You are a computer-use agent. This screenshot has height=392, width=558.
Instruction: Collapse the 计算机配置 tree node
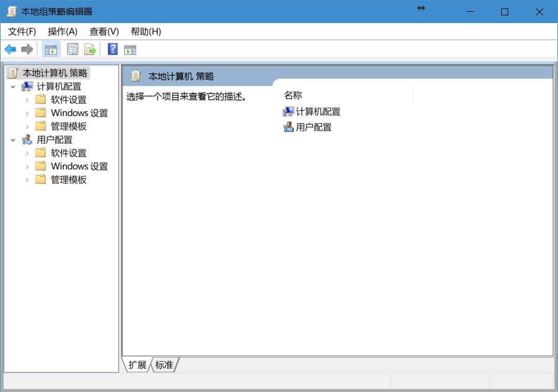pyautogui.click(x=13, y=86)
